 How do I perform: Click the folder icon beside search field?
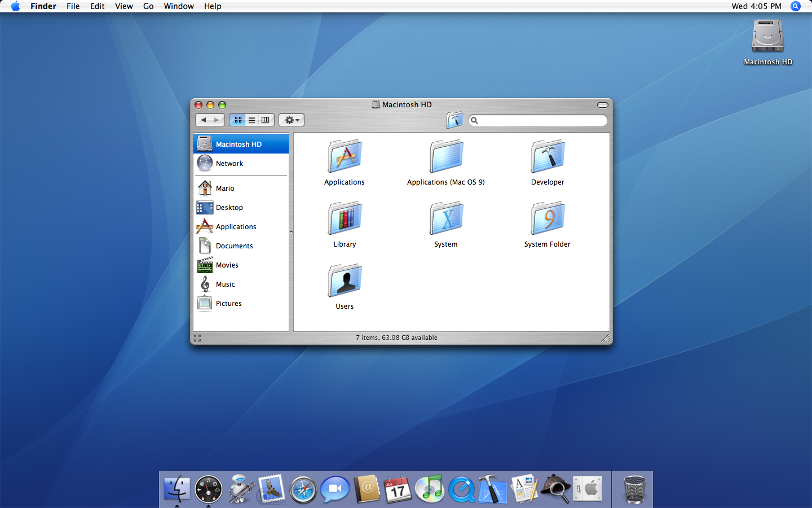click(455, 120)
